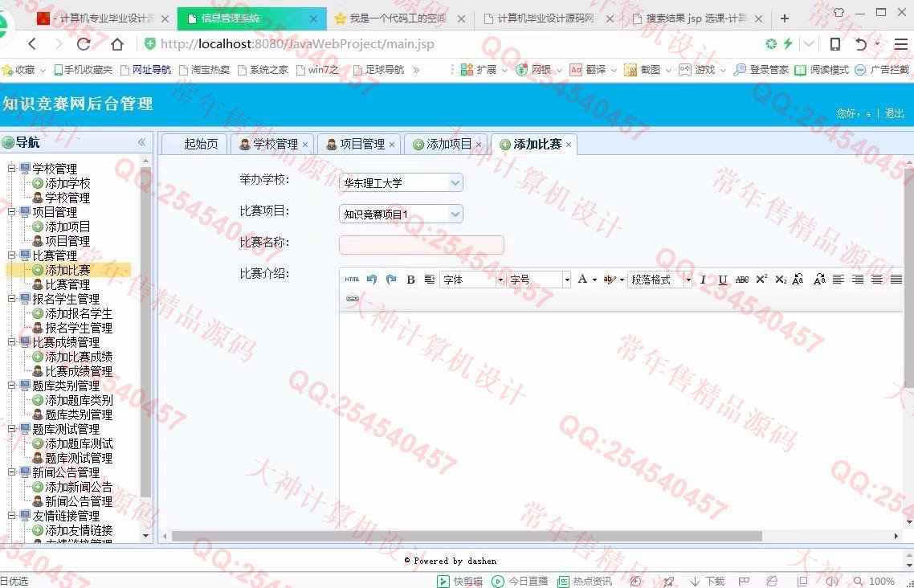Apply subscript formatting

point(781,280)
